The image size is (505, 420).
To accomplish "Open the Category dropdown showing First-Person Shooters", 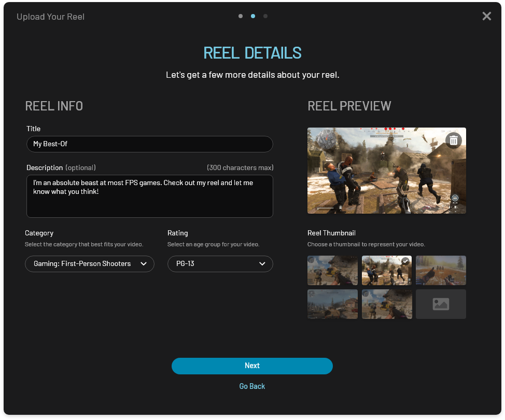I will [x=90, y=264].
